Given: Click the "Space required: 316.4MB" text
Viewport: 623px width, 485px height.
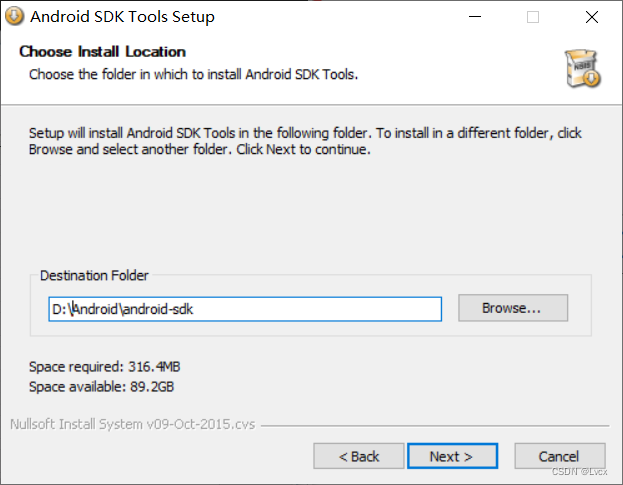Looking at the screenshot, I should (104, 367).
